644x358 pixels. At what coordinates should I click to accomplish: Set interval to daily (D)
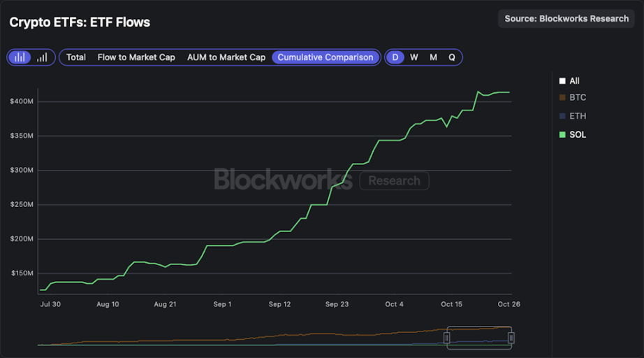[395, 57]
